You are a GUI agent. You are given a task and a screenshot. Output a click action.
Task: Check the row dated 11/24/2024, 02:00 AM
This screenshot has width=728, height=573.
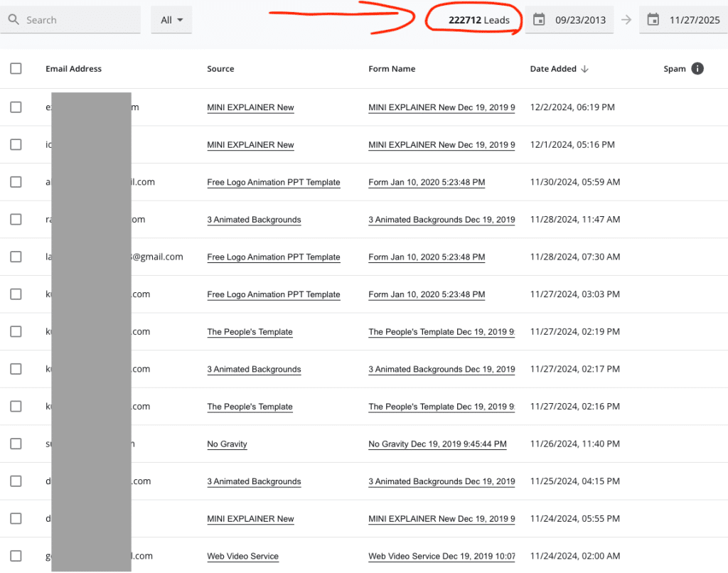(x=16, y=556)
